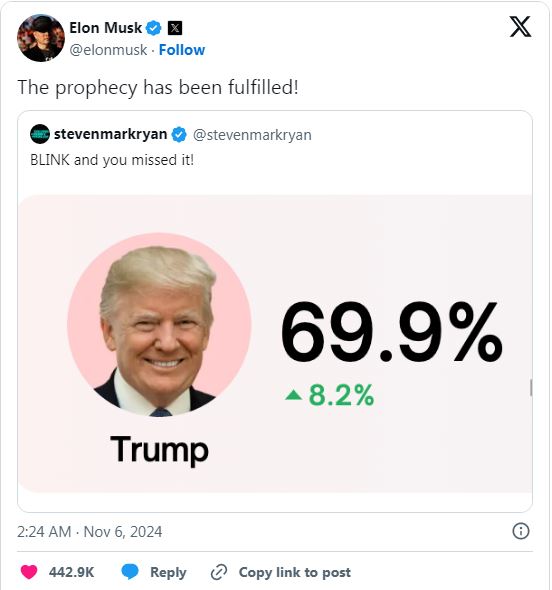Viewport: 552px width, 590px height.
Task: Click the X logo in top corner
Action: pyautogui.click(x=520, y=27)
